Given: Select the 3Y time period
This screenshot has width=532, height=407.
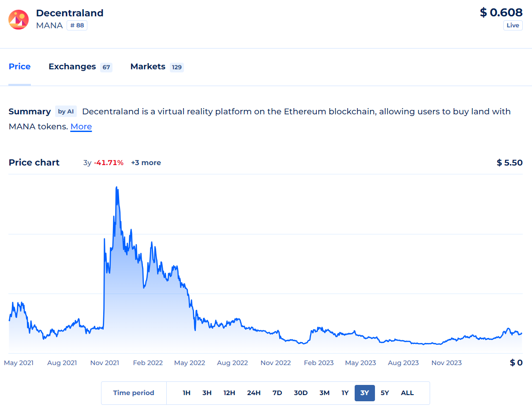Looking at the screenshot, I should (x=365, y=393).
